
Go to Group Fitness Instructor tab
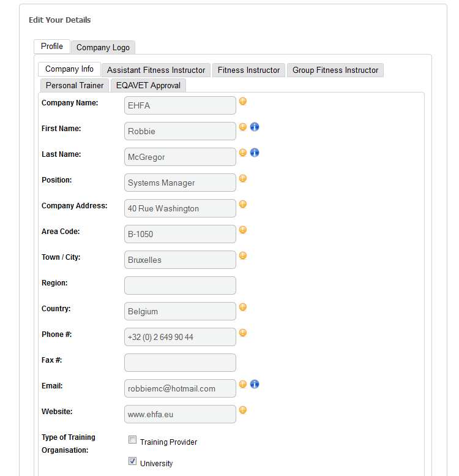335,70
